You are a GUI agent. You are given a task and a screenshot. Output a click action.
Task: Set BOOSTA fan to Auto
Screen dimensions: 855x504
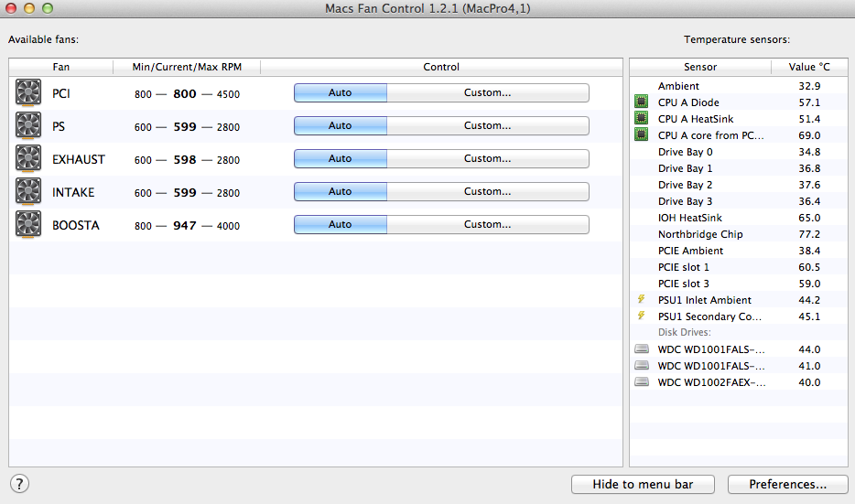tap(341, 224)
